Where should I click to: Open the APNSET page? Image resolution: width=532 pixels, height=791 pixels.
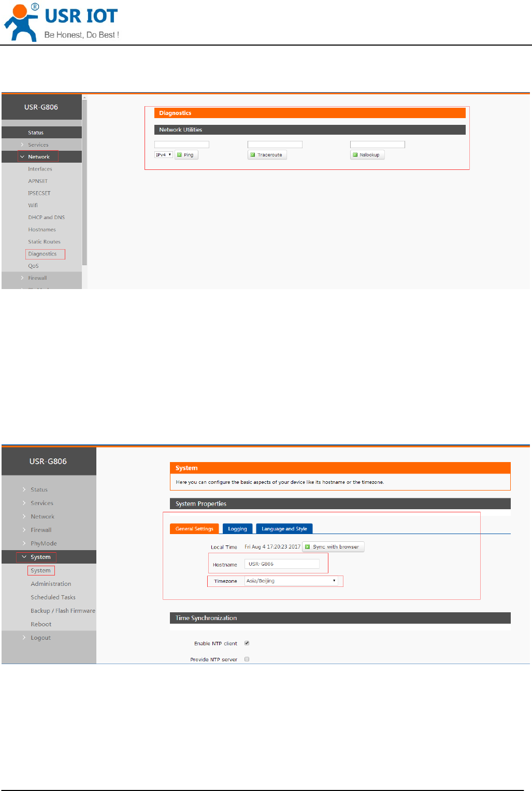pos(38,181)
